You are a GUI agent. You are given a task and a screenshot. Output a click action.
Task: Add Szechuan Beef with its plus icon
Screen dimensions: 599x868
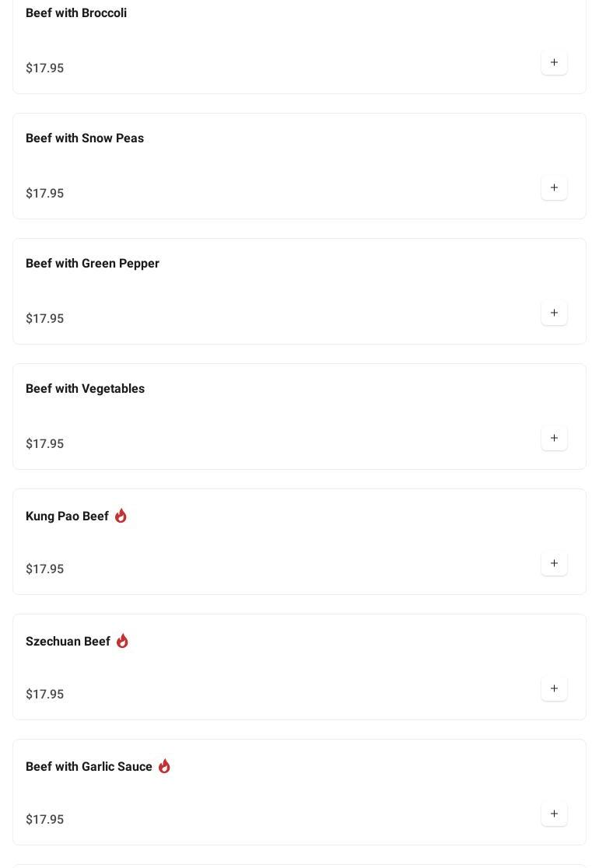click(554, 688)
